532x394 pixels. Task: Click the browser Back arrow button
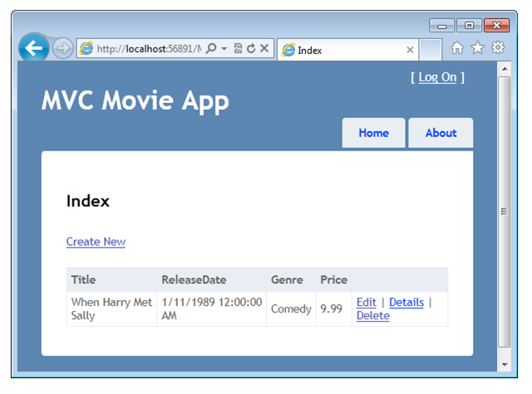click(34, 49)
